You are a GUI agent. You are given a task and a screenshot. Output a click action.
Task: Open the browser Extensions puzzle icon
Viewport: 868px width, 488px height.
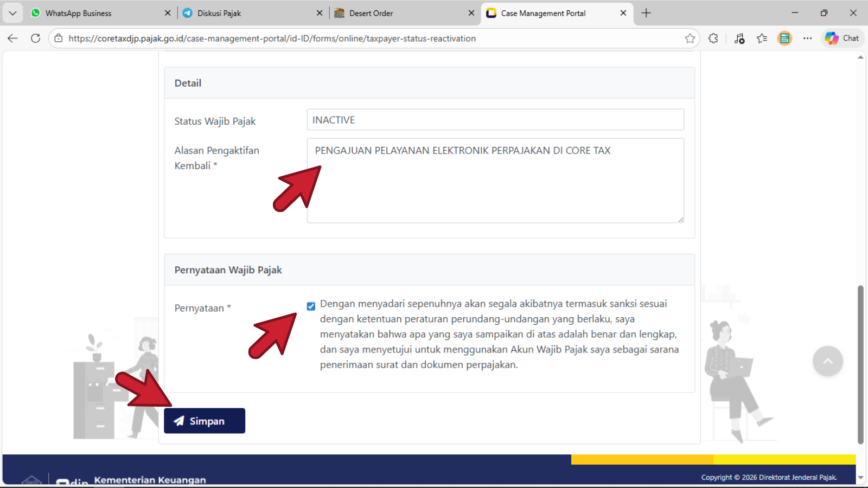[x=713, y=38]
